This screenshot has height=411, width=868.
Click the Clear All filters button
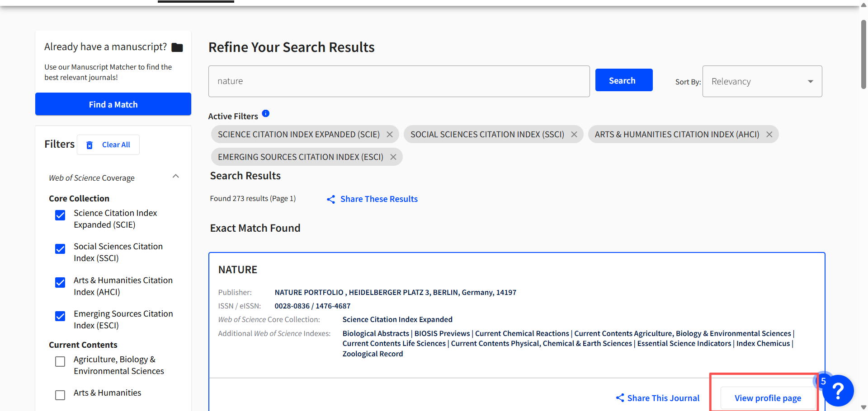click(x=108, y=145)
